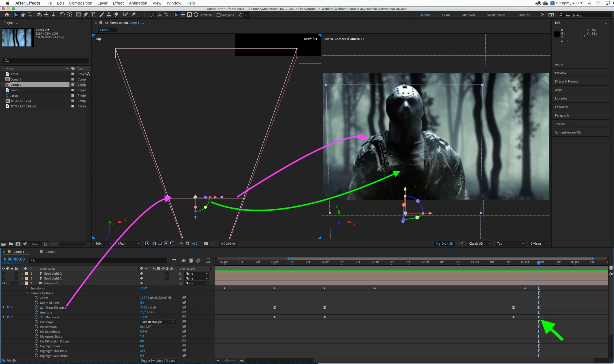The height and width of the screenshot is (364, 614).
Task: Switch to the Comp 2 timeline tab
Action: (x=51, y=252)
